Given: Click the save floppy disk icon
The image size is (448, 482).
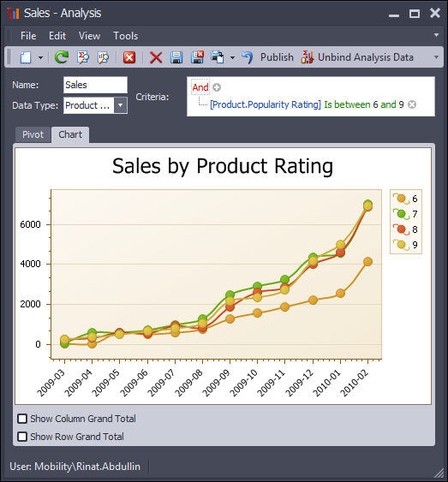Looking at the screenshot, I should tap(176, 57).
